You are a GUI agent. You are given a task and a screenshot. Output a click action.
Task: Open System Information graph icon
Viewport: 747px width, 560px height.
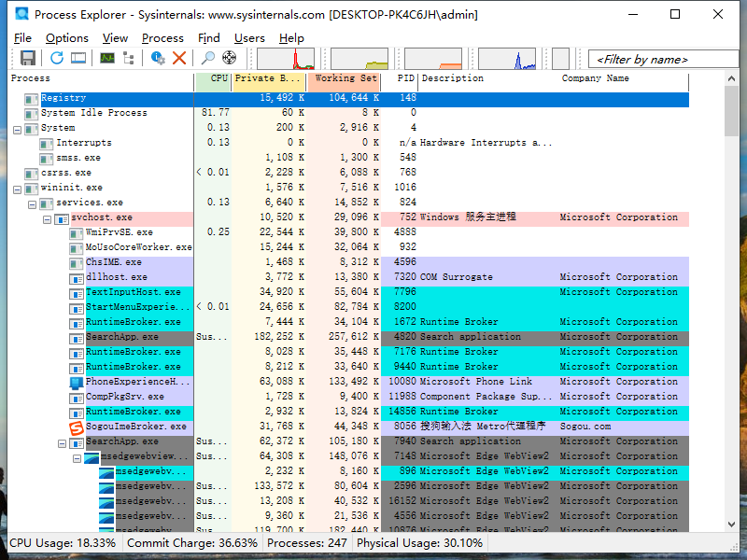107,58
